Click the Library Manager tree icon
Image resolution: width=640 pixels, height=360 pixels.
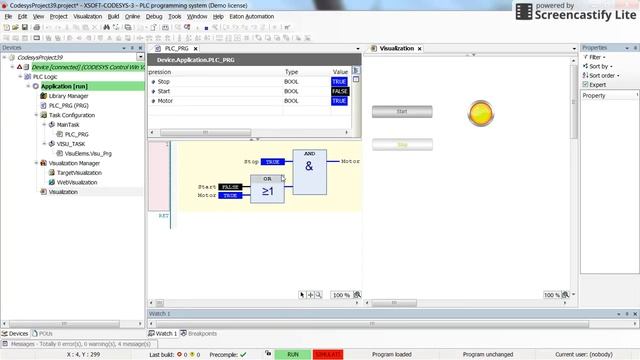(44, 96)
